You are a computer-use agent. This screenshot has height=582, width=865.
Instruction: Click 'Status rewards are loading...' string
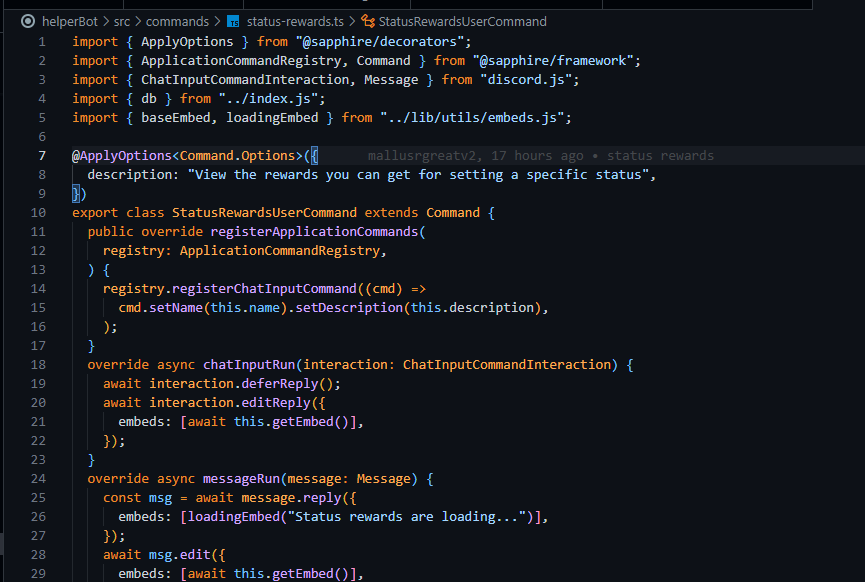tap(406, 516)
